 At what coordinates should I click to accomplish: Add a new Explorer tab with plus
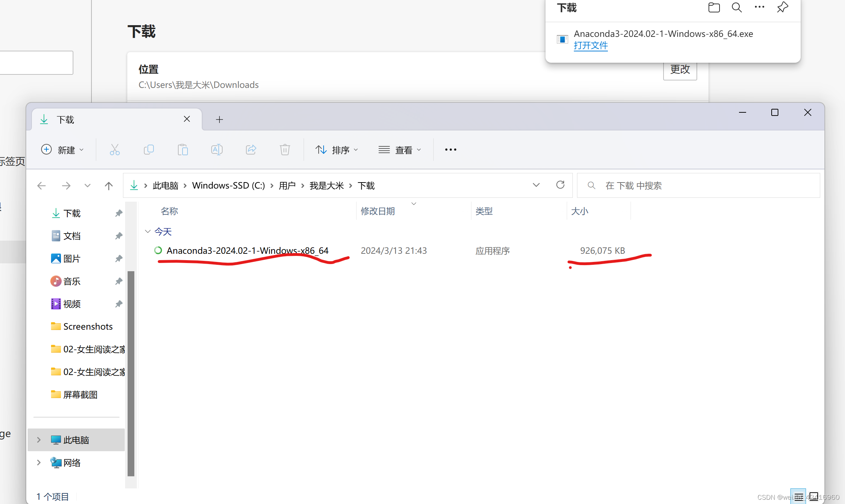pos(219,120)
